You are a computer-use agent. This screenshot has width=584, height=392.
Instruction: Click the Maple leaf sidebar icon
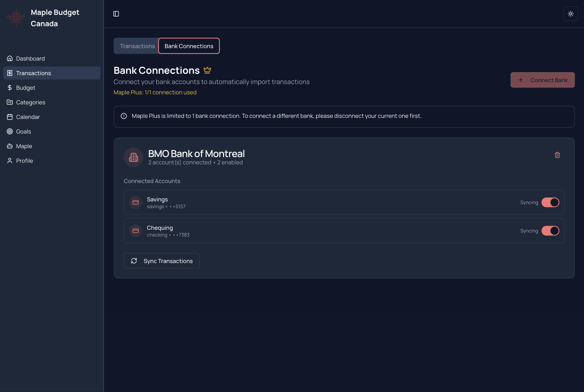[10, 146]
